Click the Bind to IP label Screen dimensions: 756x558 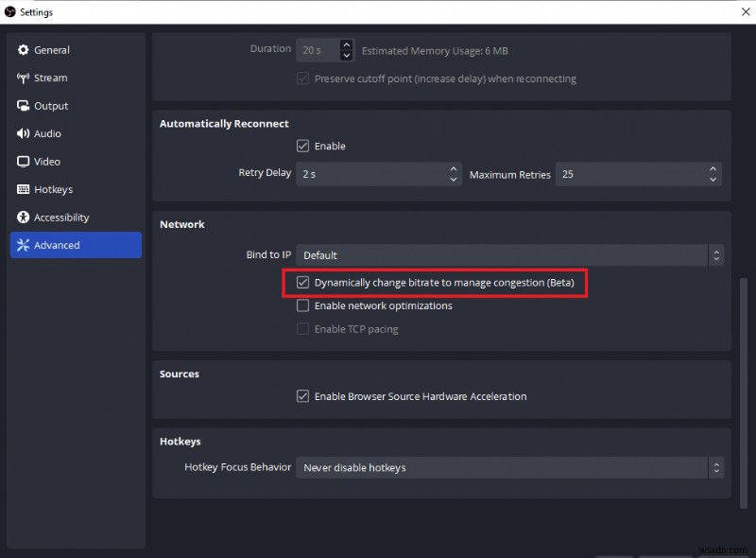pyautogui.click(x=268, y=254)
